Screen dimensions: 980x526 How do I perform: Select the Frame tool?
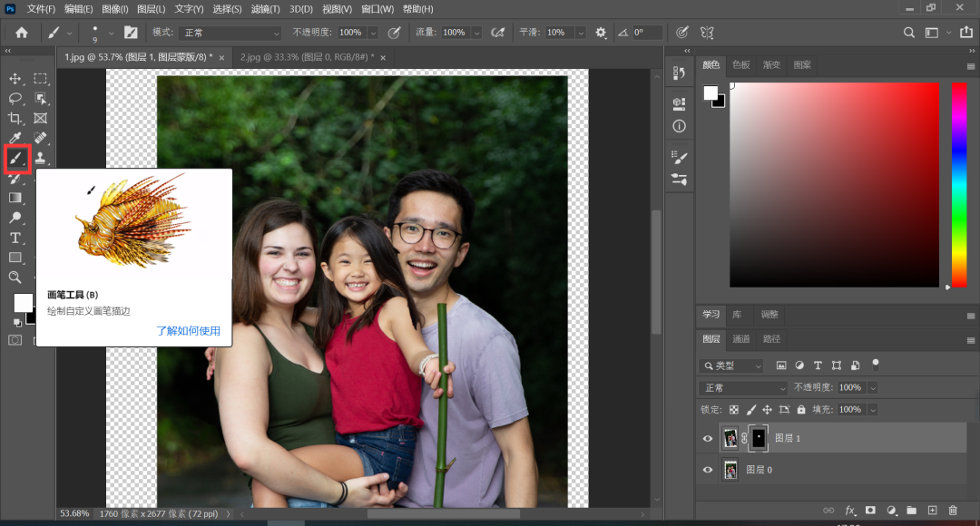(x=41, y=118)
